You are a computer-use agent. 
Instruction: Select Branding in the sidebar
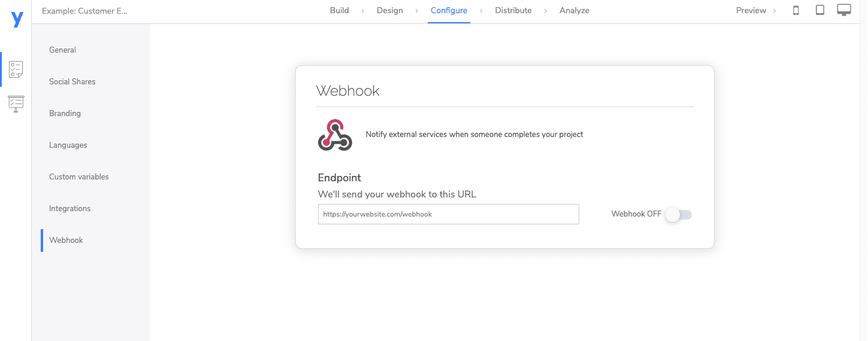click(65, 113)
